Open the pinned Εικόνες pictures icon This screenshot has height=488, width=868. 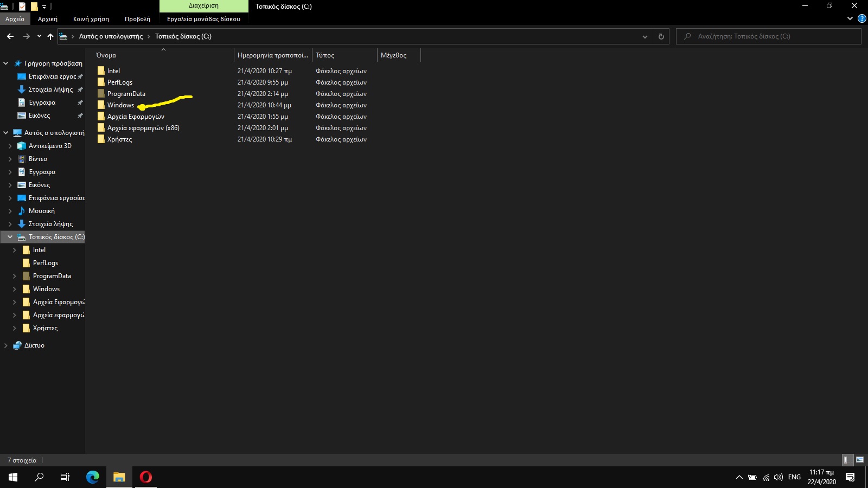point(22,115)
